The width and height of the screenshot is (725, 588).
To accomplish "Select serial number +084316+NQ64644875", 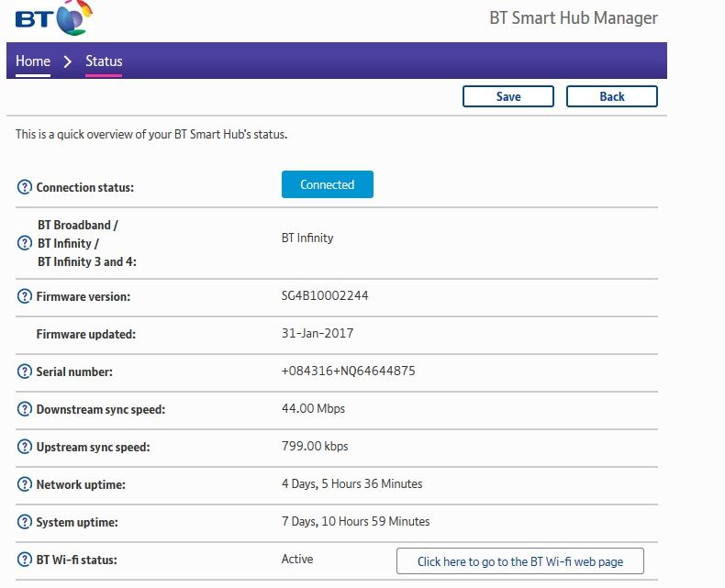I will [348, 371].
